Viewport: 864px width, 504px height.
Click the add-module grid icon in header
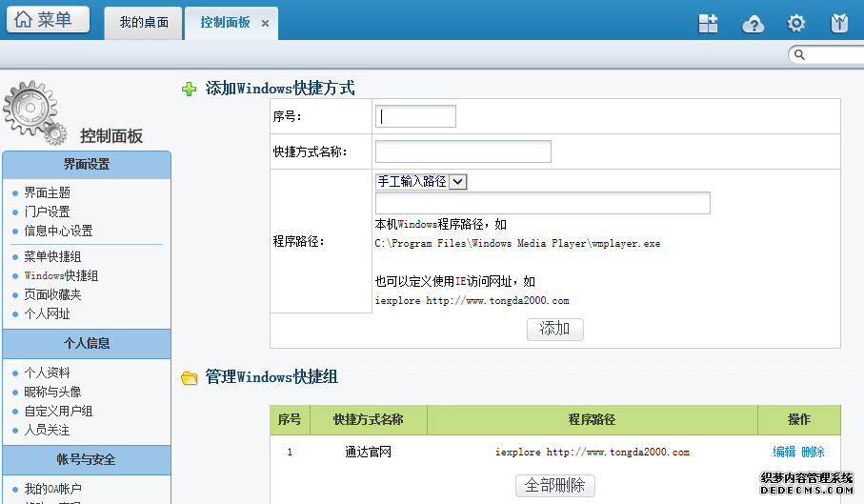[x=708, y=24]
